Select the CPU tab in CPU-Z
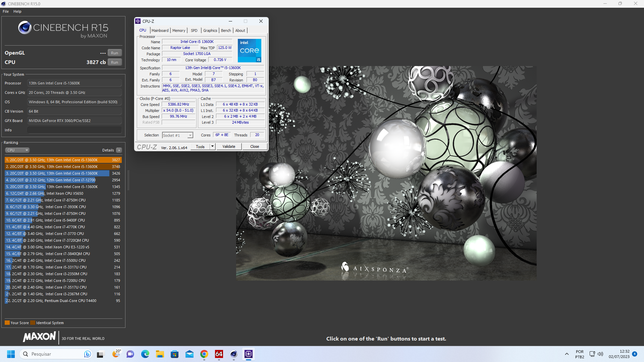The height and width of the screenshot is (362, 644). pyautogui.click(x=143, y=30)
